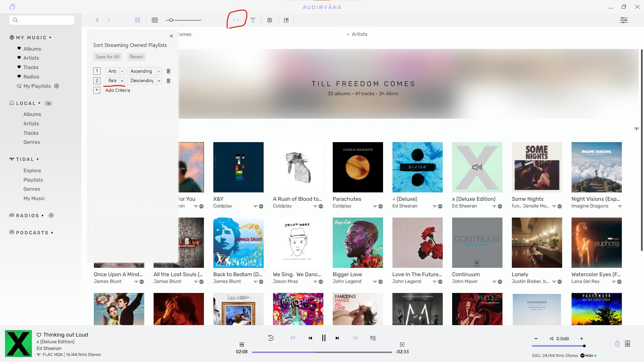Delete sort criterion 2 with trash icon
This screenshot has width=644, height=362.
[168, 81]
